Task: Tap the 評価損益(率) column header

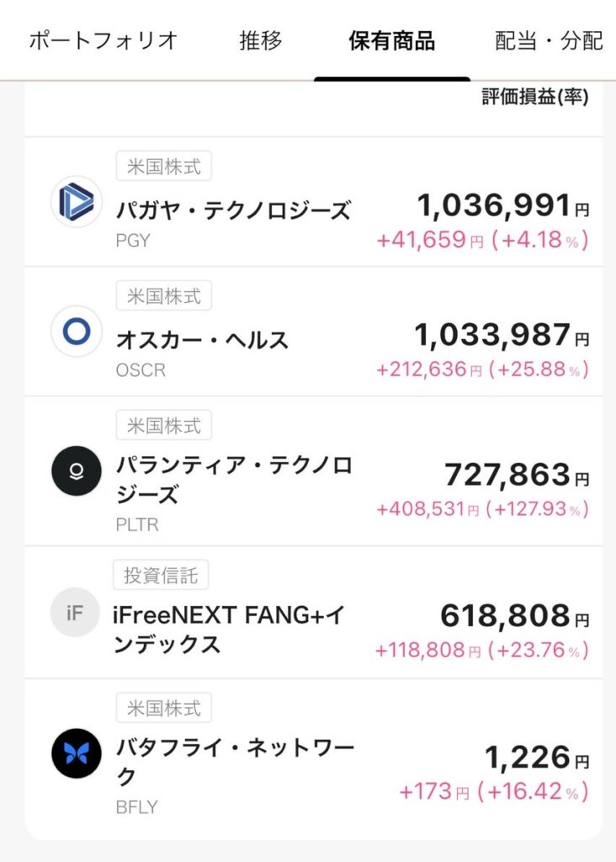Action: click(534, 97)
